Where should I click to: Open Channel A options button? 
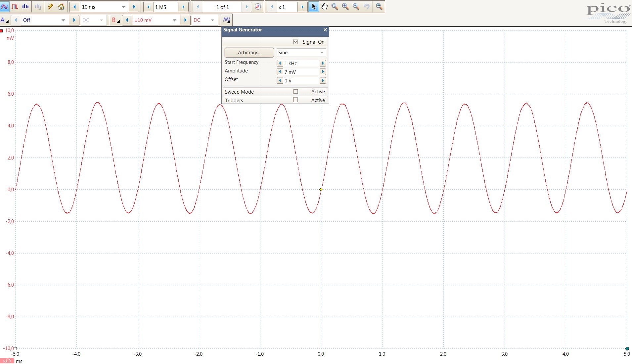pos(5,20)
